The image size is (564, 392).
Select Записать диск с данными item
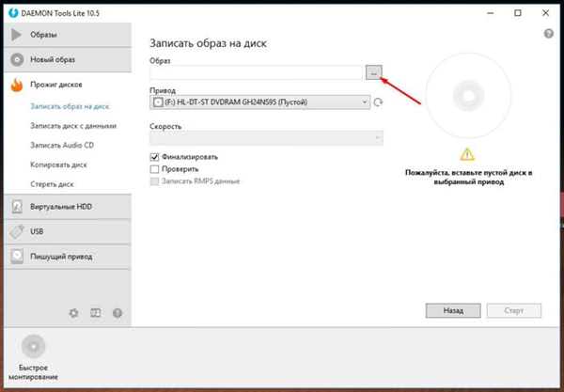73,126
